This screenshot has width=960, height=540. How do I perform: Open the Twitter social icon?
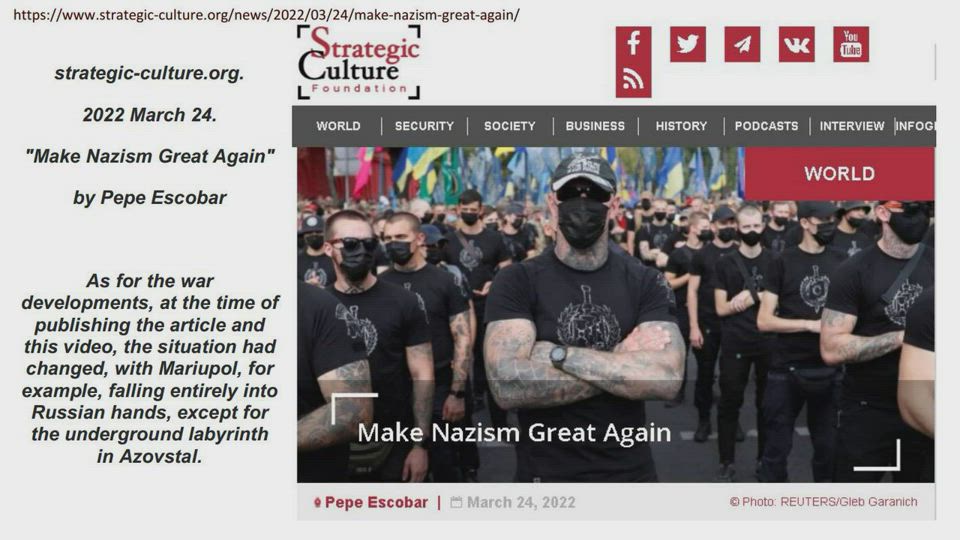[x=688, y=44]
